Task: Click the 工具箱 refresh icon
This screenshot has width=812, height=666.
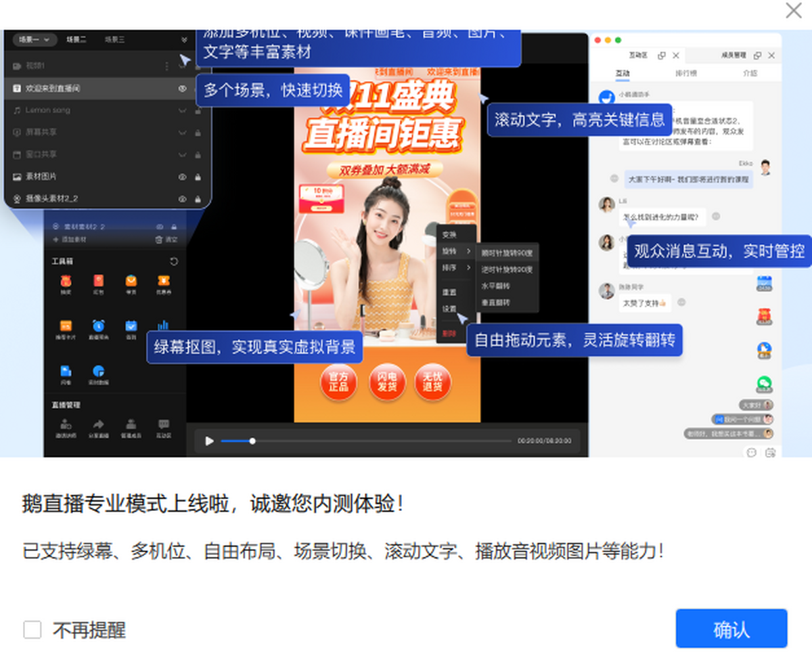Action: pos(174,261)
